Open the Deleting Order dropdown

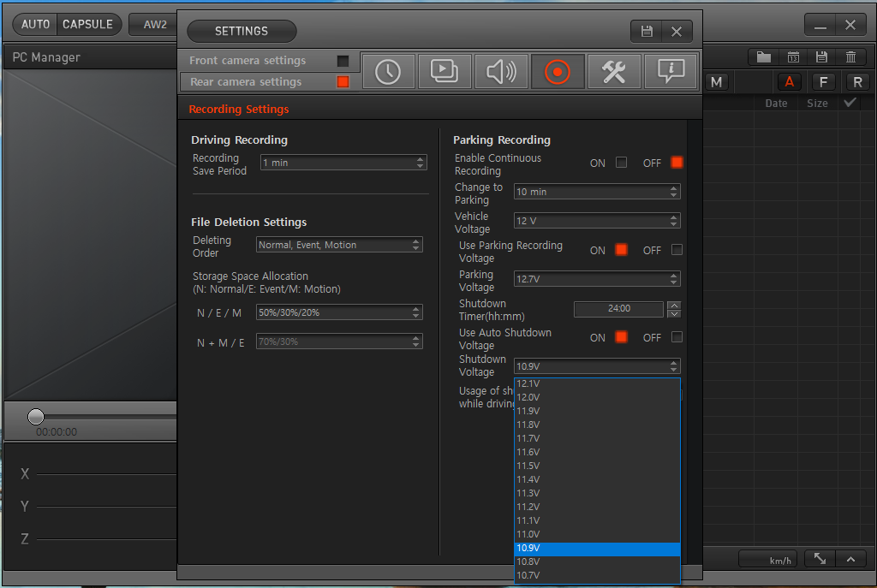coord(339,245)
